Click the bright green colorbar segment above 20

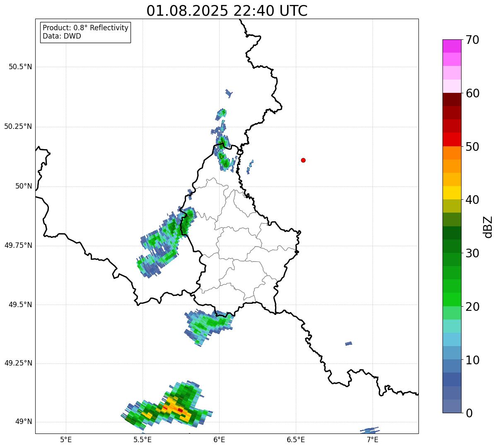click(452, 299)
